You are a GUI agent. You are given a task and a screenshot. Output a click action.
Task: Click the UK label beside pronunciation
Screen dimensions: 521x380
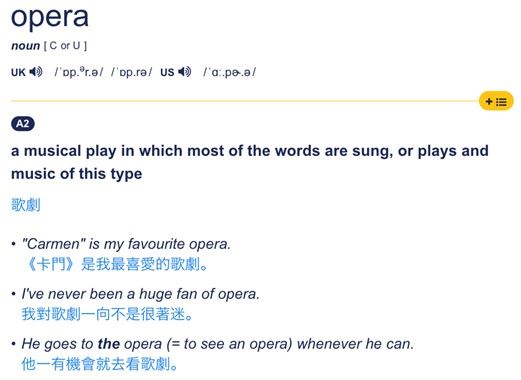tap(18, 72)
